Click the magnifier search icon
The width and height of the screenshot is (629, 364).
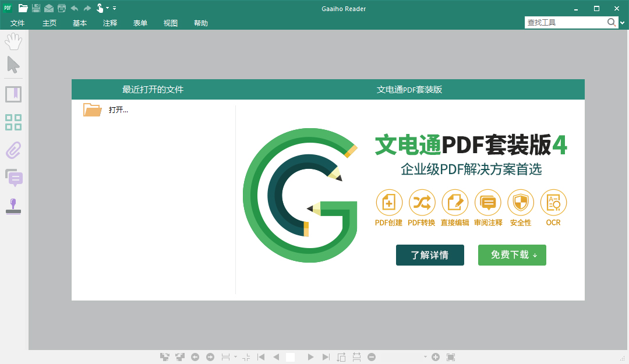click(612, 23)
